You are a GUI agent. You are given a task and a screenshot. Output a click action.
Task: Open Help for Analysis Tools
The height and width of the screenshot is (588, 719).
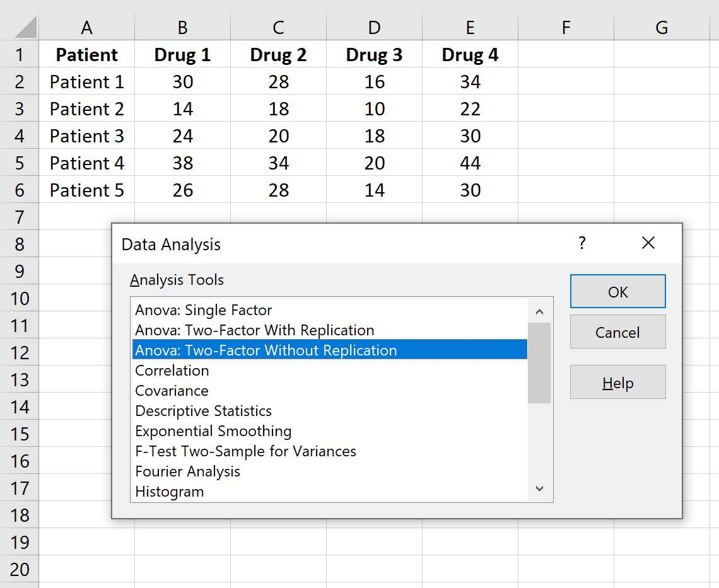[x=617, y=382]
